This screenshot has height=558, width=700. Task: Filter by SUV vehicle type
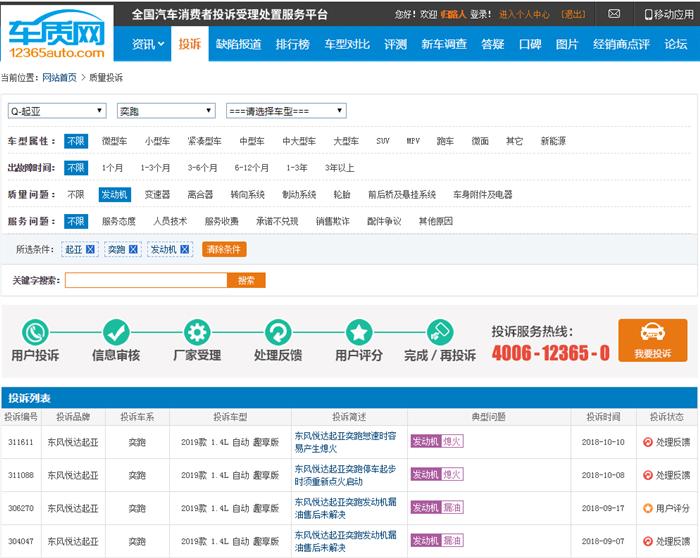click(x=383, y=141)
